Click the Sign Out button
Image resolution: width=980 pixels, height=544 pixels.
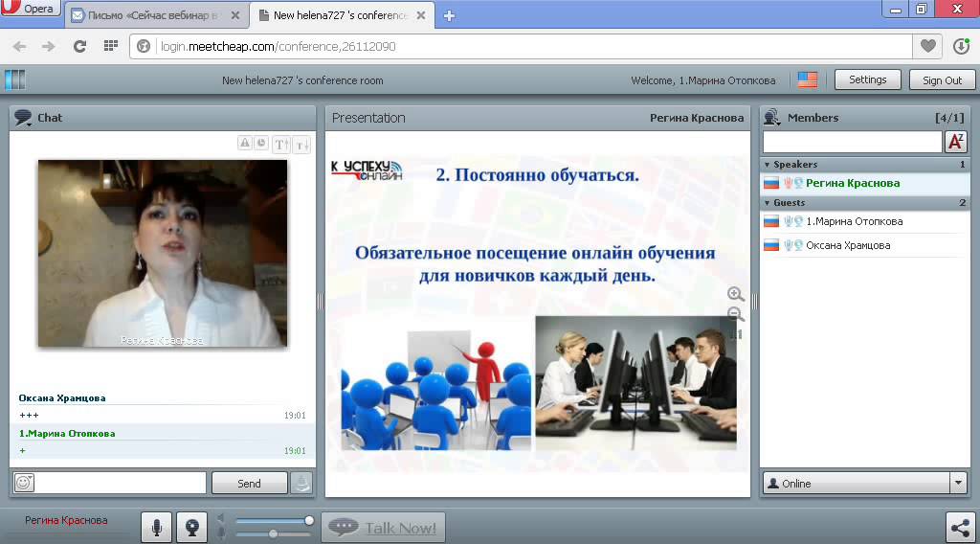click(x=942, y=80)
